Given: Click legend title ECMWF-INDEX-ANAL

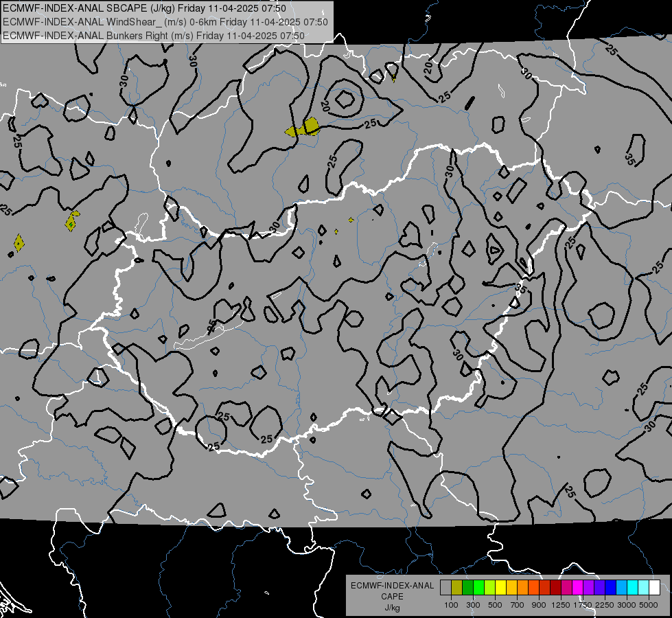Looking at the screenshot, I should point(392,586).
